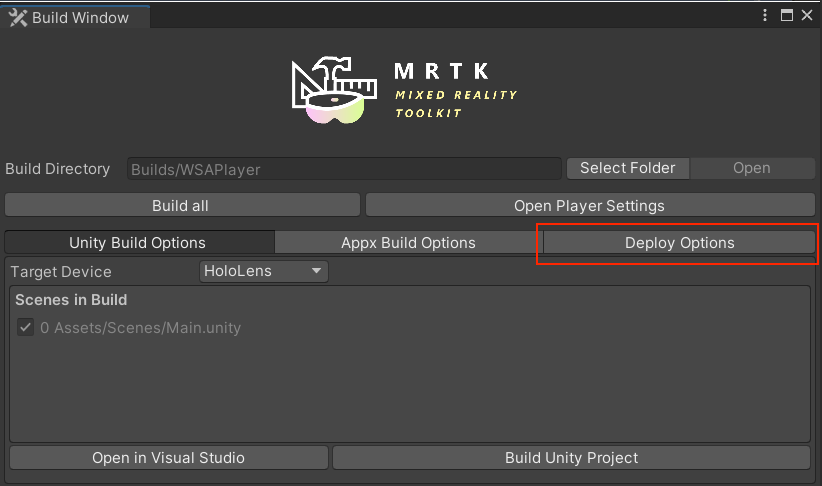The image size is (822, 486).
Task: Click the Open button beside Select Folder
Action: pyautogui.click(x=751, y=168)
